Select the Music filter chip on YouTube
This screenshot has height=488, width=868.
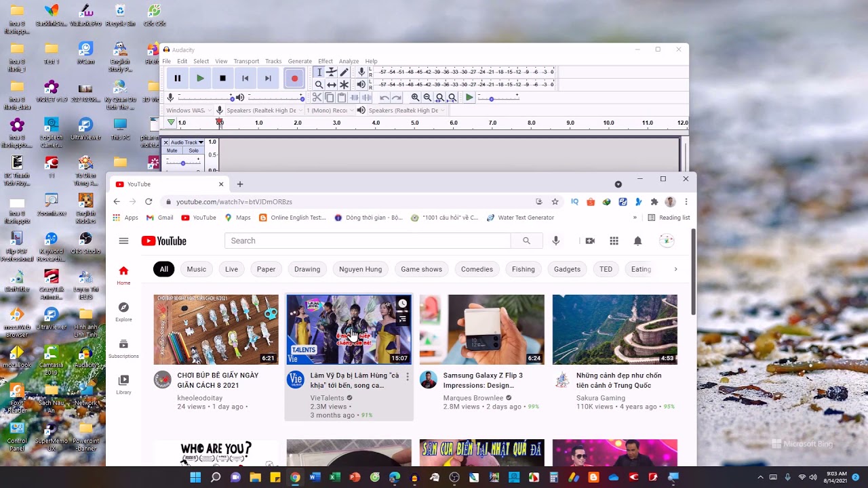click(196, 269)
